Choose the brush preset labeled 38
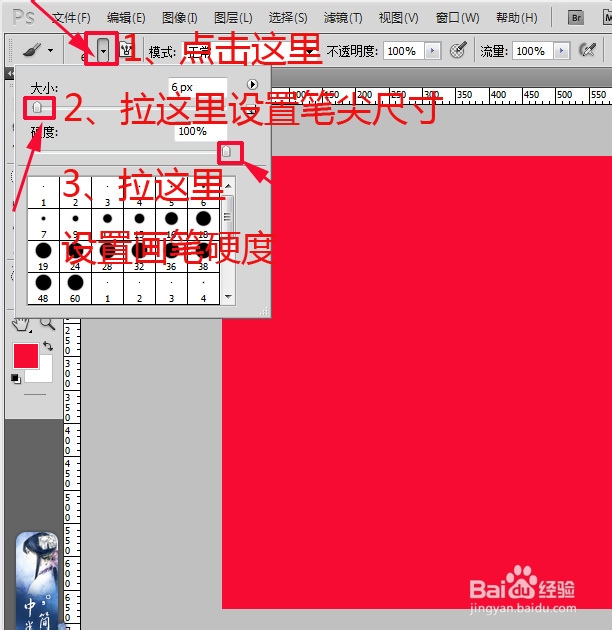This screenshot has height=630, width=612. 203,257
